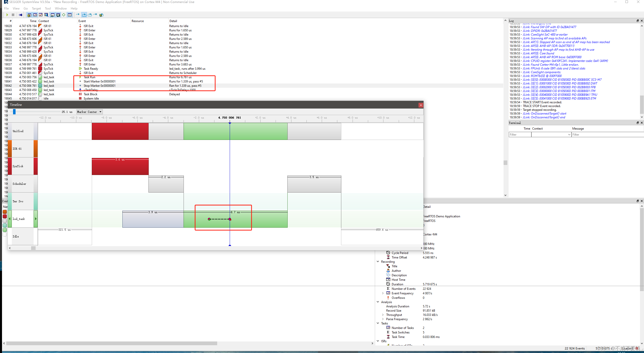The image size is (644, 353).
Task: Toggle the gear window icon in toolbar
Action: click(29, 15)
